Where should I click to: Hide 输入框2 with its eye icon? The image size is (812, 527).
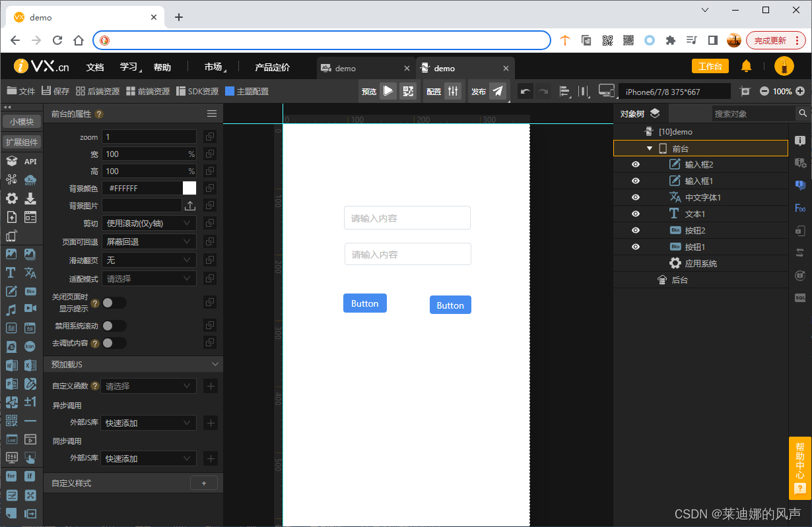[636, 164]
